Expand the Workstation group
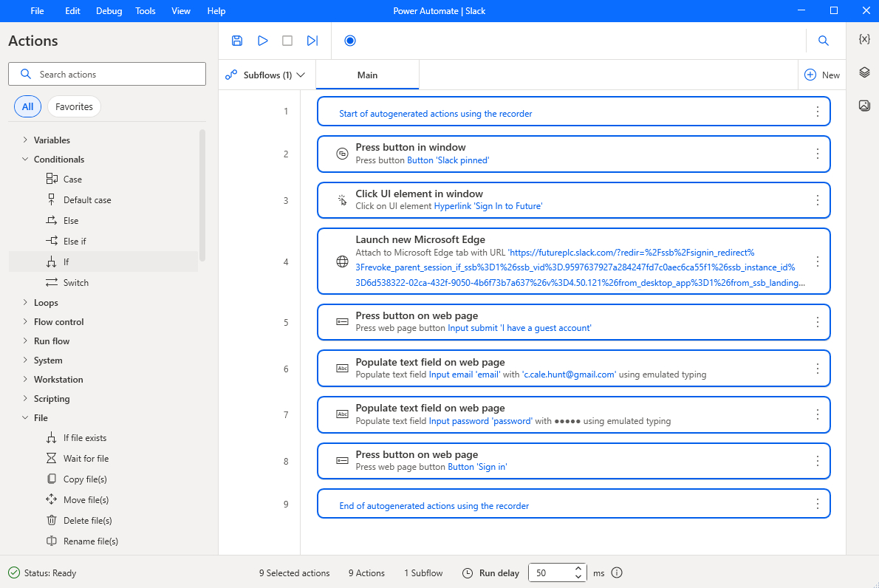The width and height of the screenshot is (879, 588). (x=25, y=379)
